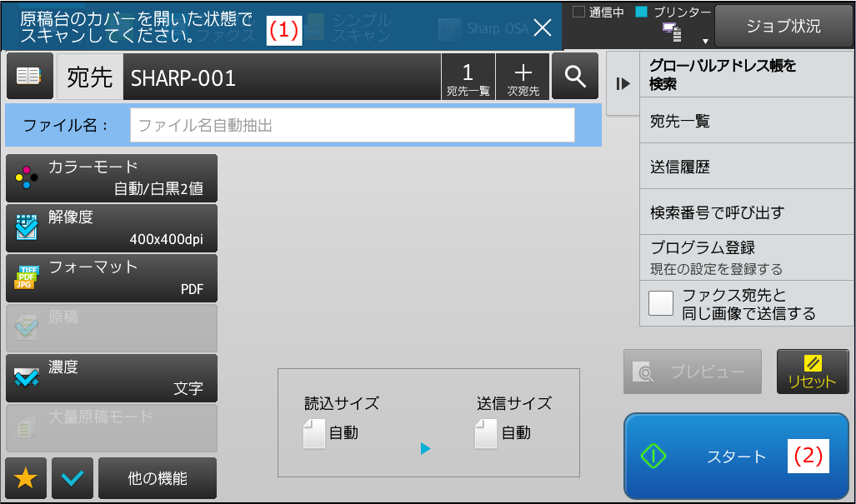Add next destination with plus icon
856x504 pixels.
click(x=523, y=77)
